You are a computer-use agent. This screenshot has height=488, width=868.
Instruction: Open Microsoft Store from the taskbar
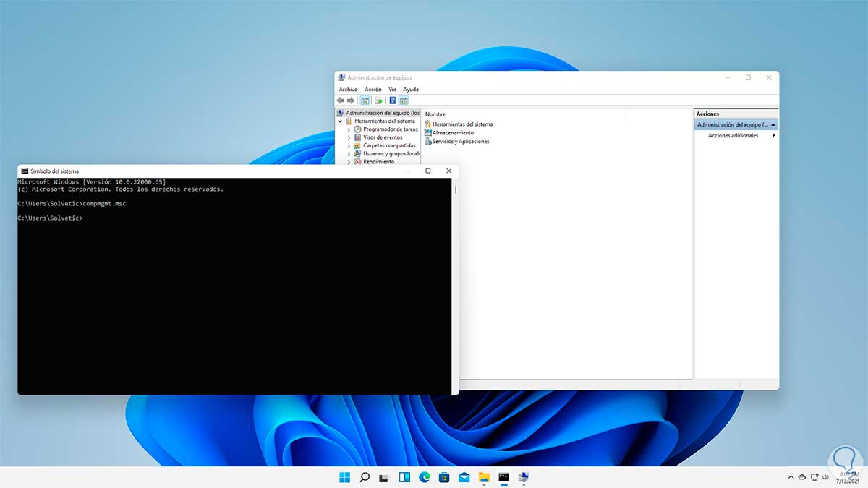(444, 477)
